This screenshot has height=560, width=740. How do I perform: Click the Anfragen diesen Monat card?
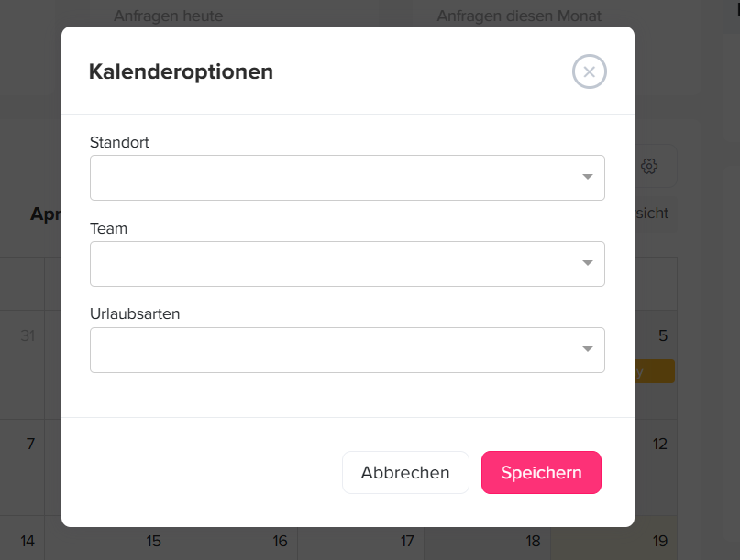(519, 16)
